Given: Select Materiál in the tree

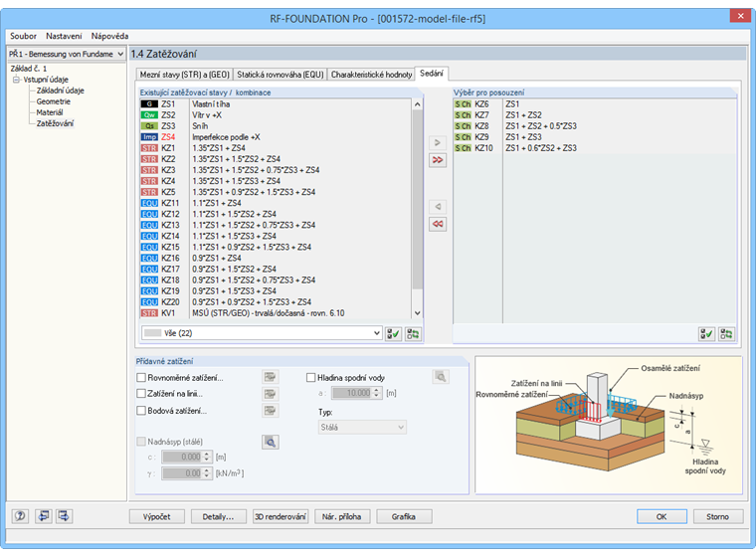Looking at the screenshot, I should (x=50, y=112).
